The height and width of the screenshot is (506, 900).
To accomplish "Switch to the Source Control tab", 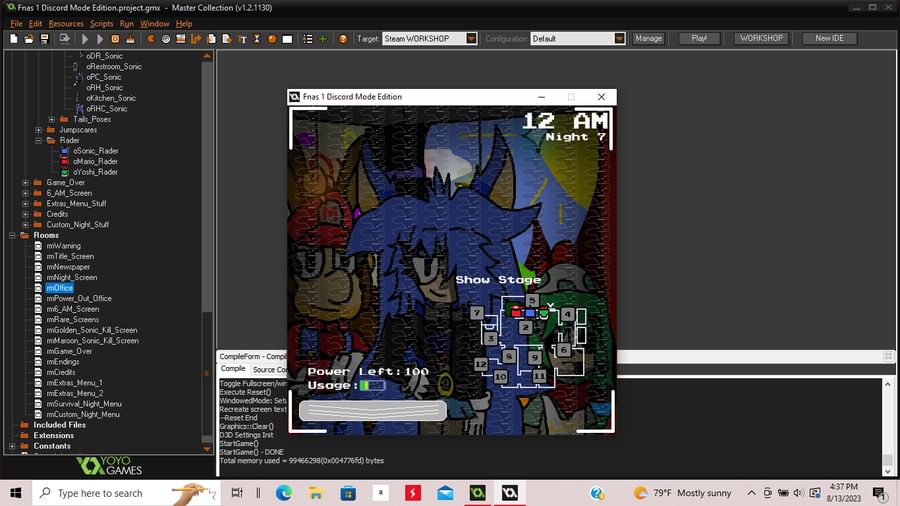I will 270,369.
